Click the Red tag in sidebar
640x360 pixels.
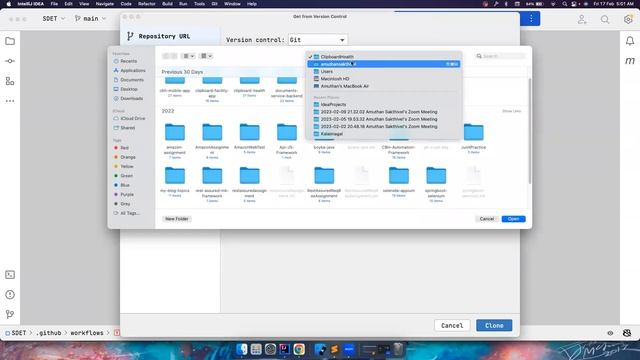(x=124, y=148)
